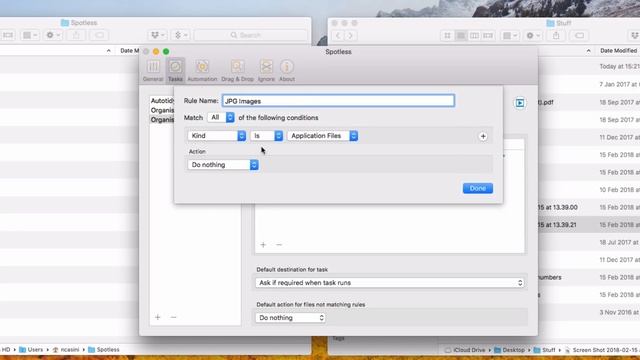Open the Automation tab
Screen dimensions: 640x360
click(x=202, y=70)
